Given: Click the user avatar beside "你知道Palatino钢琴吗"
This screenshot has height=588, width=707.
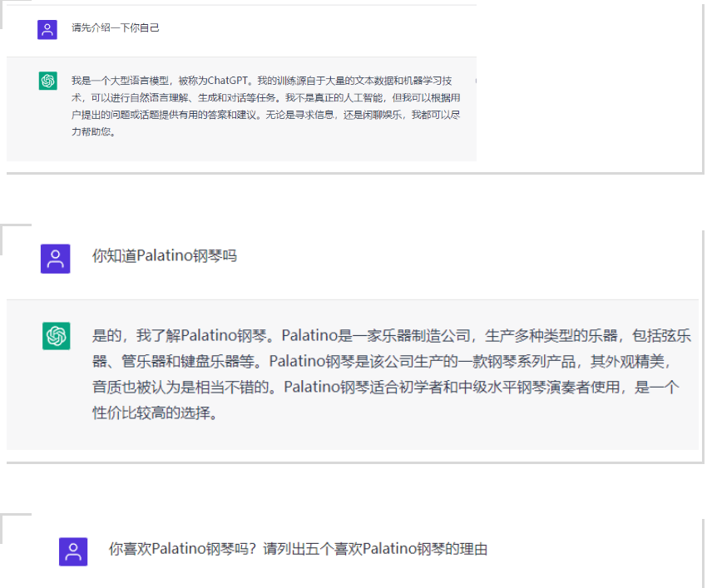Looking at the screenshot, I should pos(56,258).
